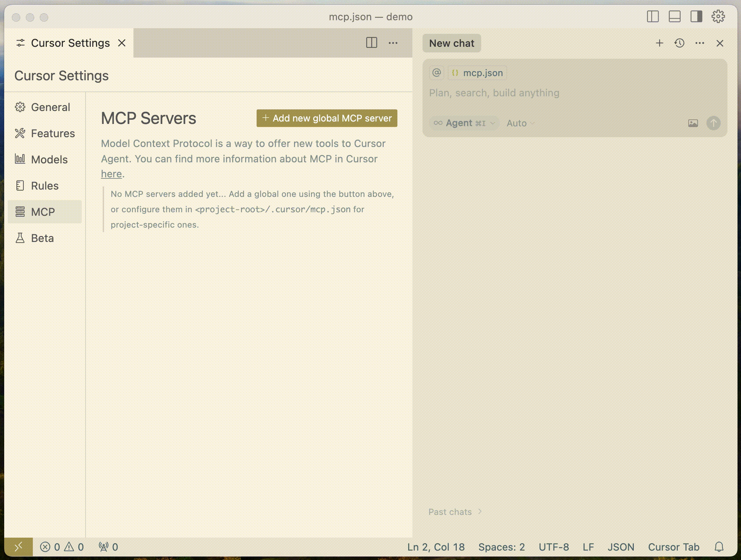Click remote window icon in status bar

[x=19, y=547]
